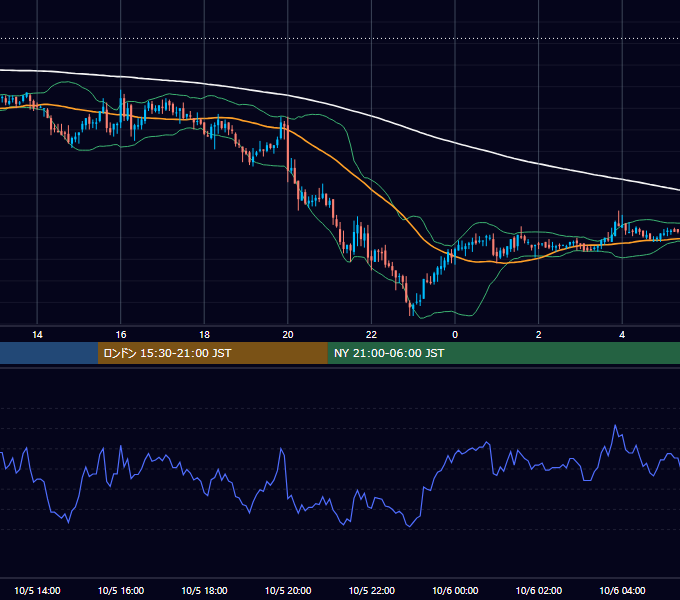Click the 22 hour axis label
The image size is (680, 600).
click(x=371, y=335)
